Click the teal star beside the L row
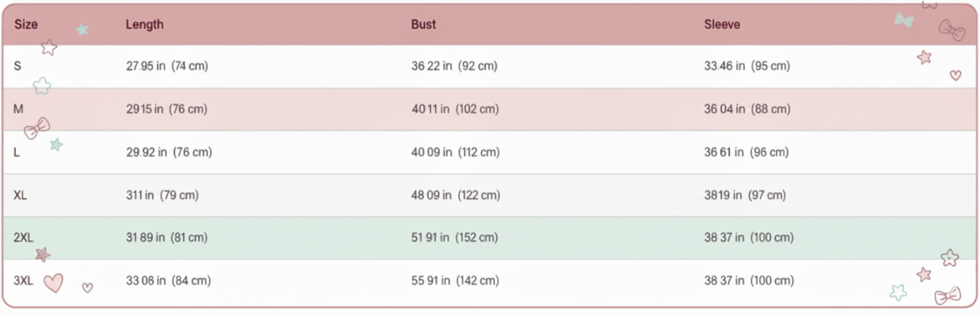 [x=56, y=145]
